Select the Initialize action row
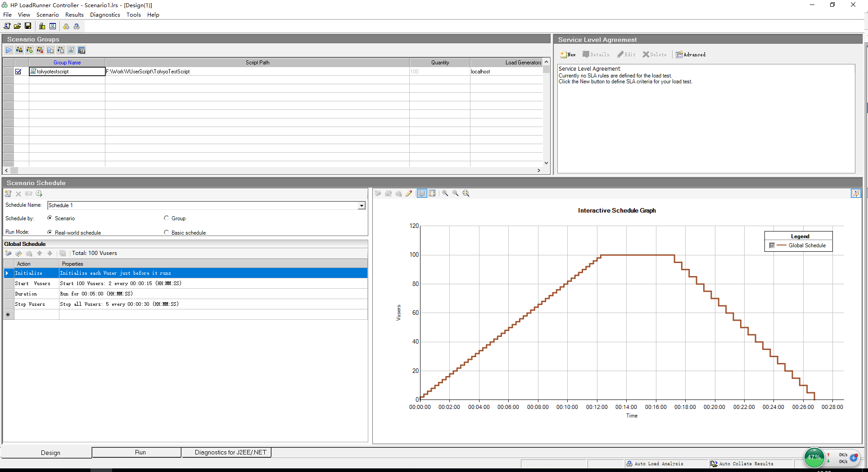The height and width of the screenshot is (472, 868). 186,273
